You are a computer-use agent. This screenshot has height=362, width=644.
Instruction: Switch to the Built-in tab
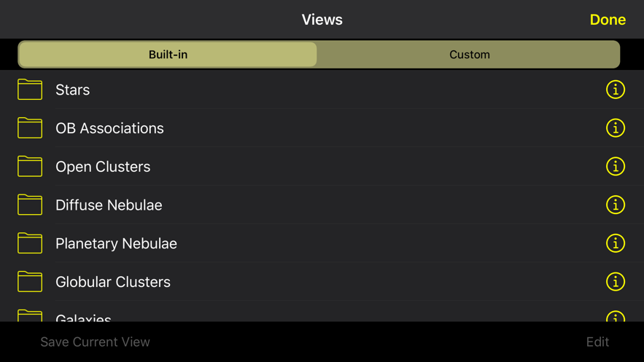point(168,55)
